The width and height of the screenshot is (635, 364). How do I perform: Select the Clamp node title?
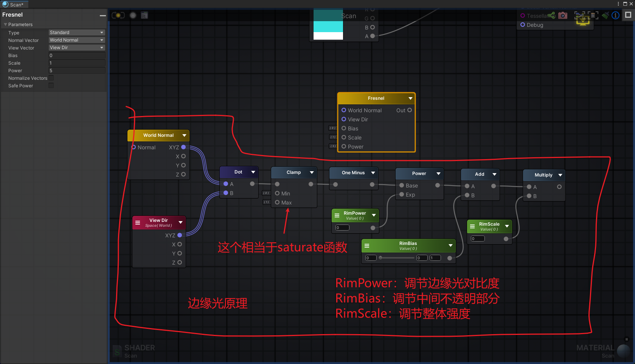293,172
